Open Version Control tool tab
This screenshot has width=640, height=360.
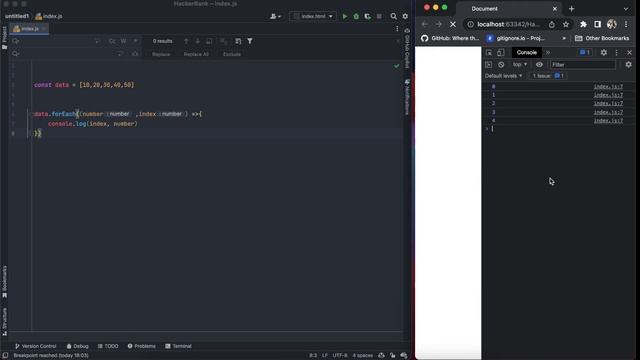[36, 346]
